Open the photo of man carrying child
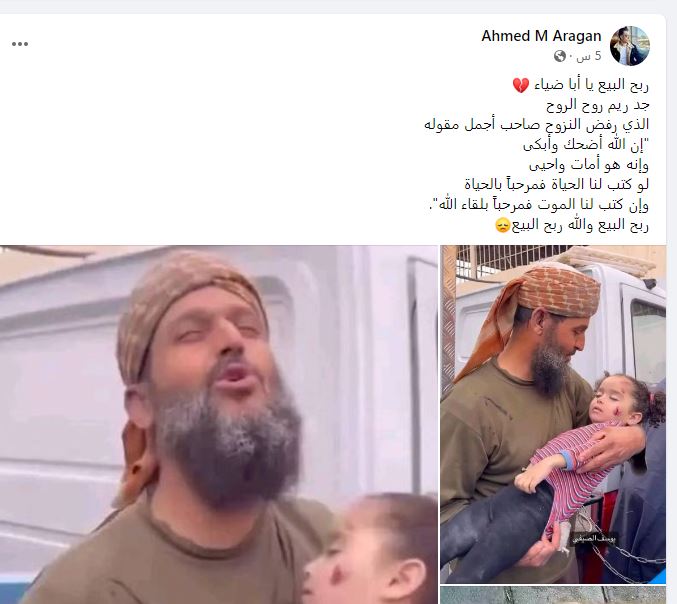This screenshot has height=604, width=677. (553, 414)
